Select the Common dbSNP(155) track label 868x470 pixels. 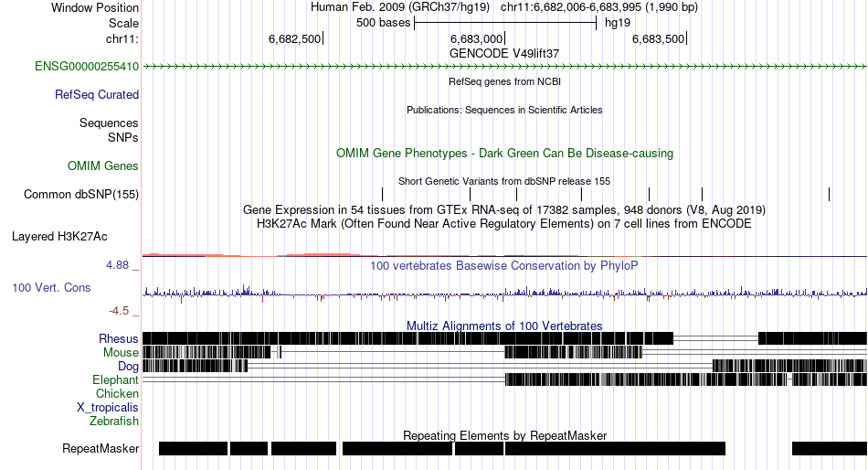[x=81, y=195]
